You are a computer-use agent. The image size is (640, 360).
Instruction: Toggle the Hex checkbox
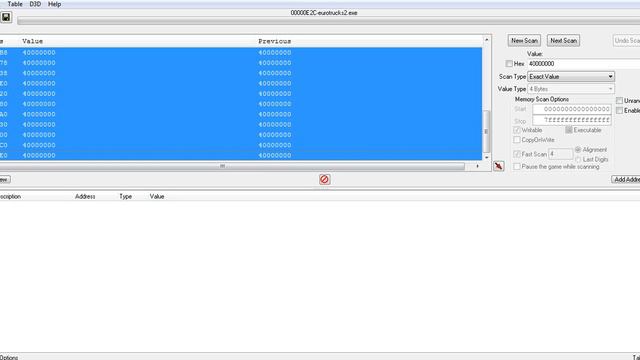[x=509, y=64]
